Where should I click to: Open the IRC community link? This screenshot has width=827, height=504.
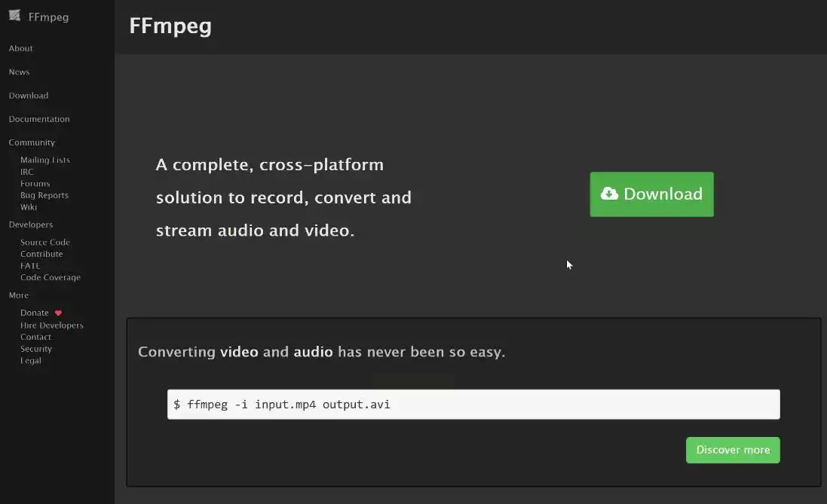click(x=27, y=172)
